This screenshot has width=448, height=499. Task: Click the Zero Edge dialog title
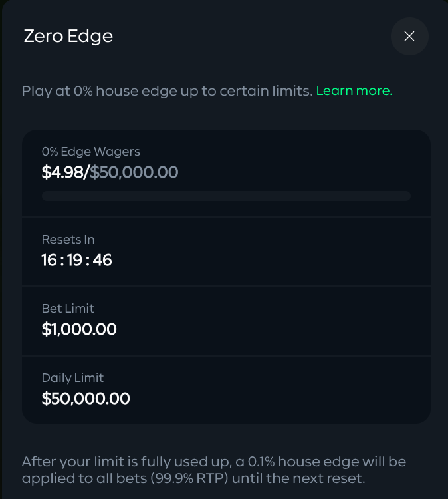[x=68, y=36]
